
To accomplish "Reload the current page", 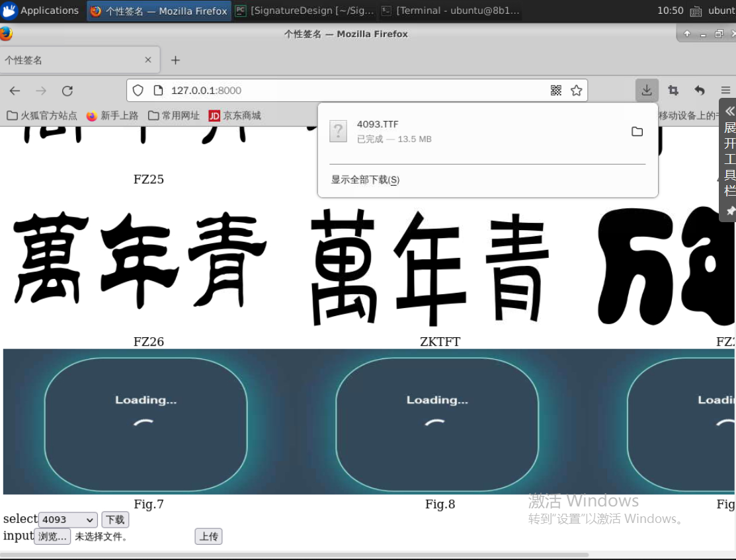I will [67, 91].
